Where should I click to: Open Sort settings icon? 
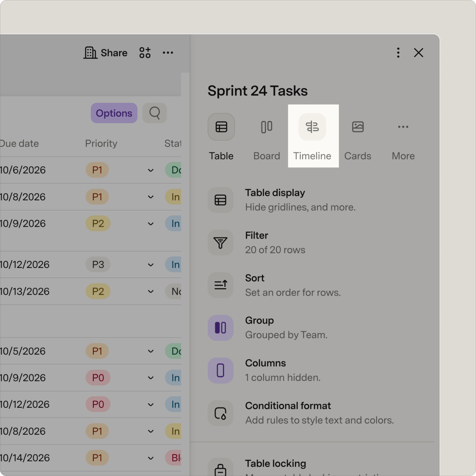(221, 285)
